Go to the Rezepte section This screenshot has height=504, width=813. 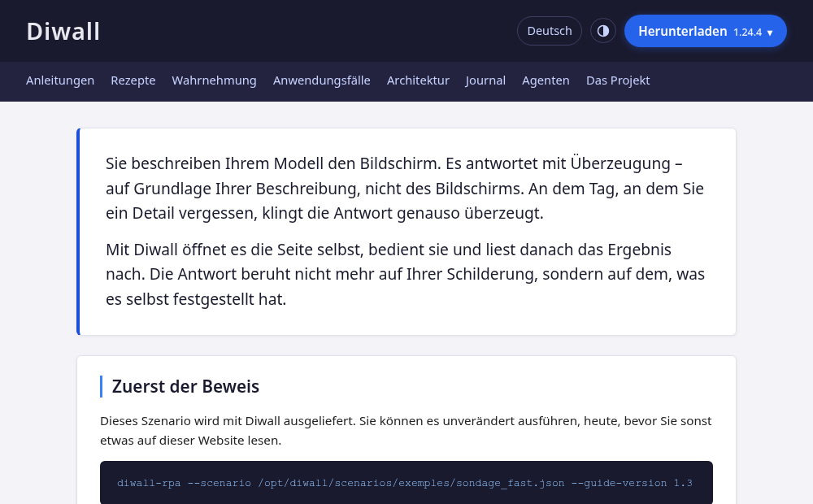click(x=133, y=80)
